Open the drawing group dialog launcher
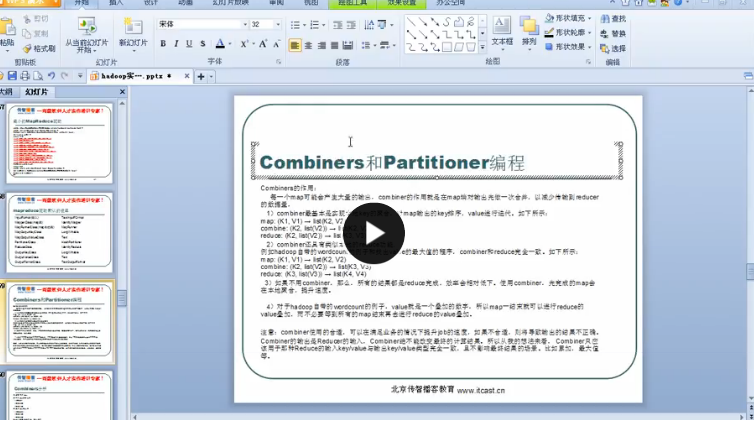The width and height of the screenshot is (754, 443). pos(588,62)
